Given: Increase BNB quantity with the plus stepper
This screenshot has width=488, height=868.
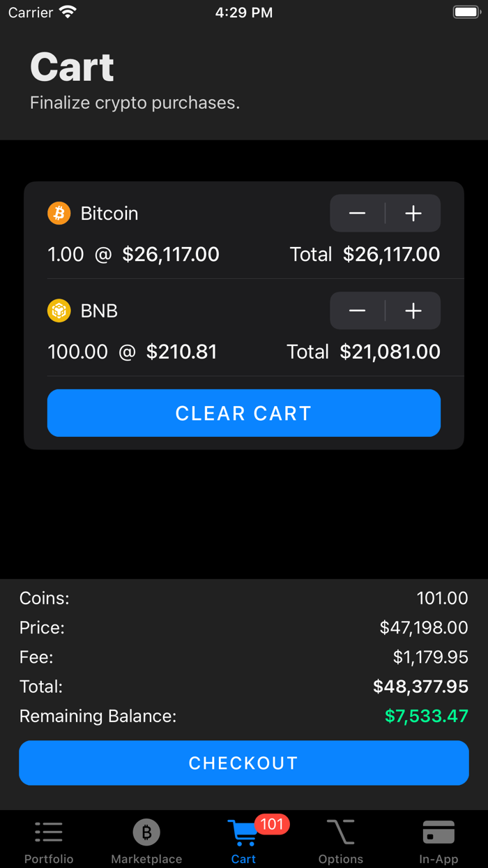Looking at the screenshot, I should coord(413,310).
